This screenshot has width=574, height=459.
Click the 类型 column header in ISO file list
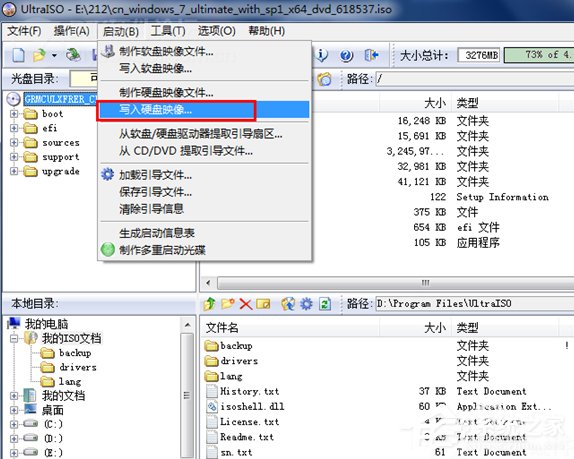(x=505, y=103)
